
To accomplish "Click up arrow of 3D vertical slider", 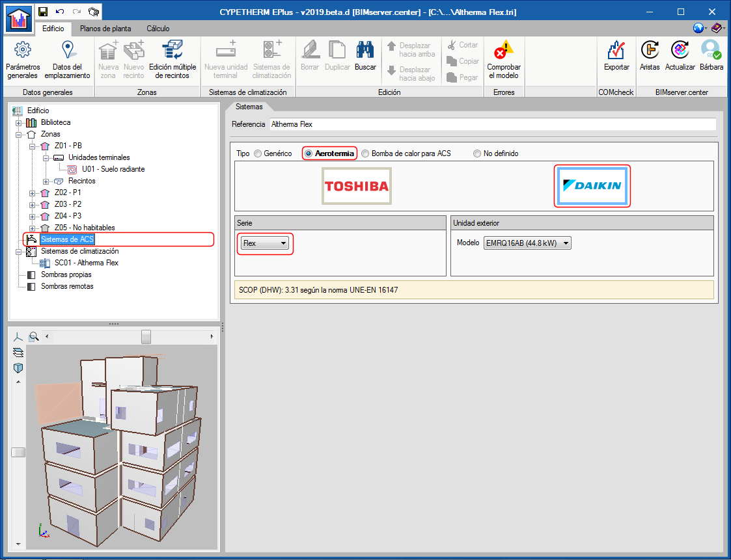I will [x=18, y=382].
